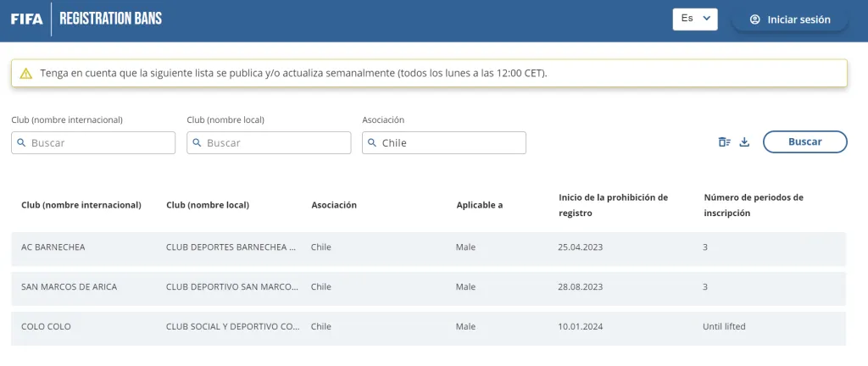The height and width of the screenshot is (366, 868).
Task: Click the user icon beside Iniciar sesión
Action: coord(755,19)
